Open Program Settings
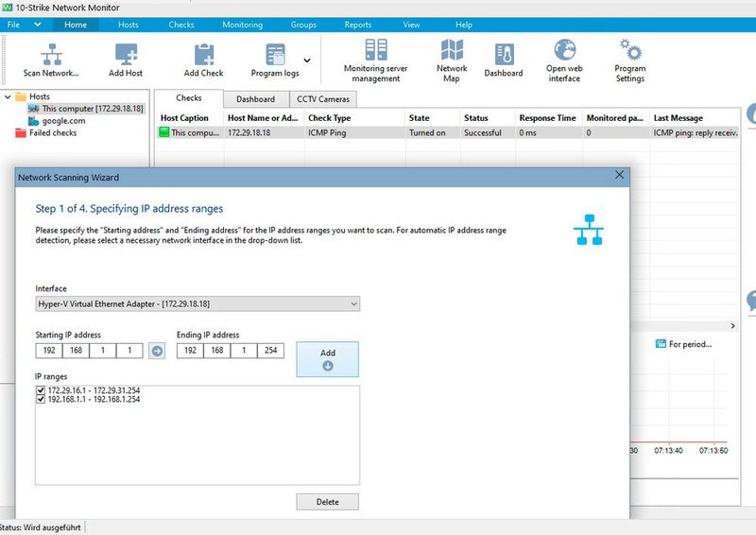The width and height of the screenshot is (756, 535). tap(629, 60)
